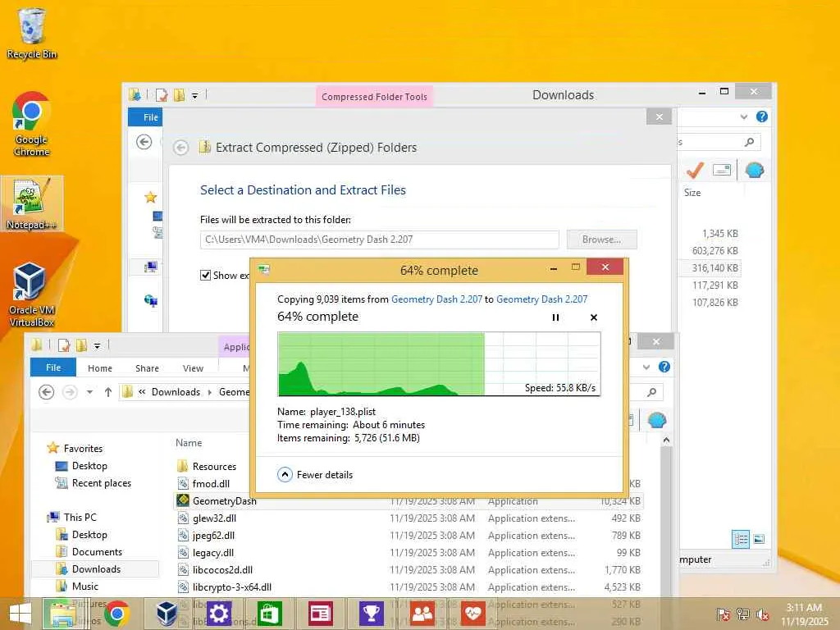840x630 pixels.
Task: Select Oracle VM VirtualBox desktop icon
Action: point(32,294)
